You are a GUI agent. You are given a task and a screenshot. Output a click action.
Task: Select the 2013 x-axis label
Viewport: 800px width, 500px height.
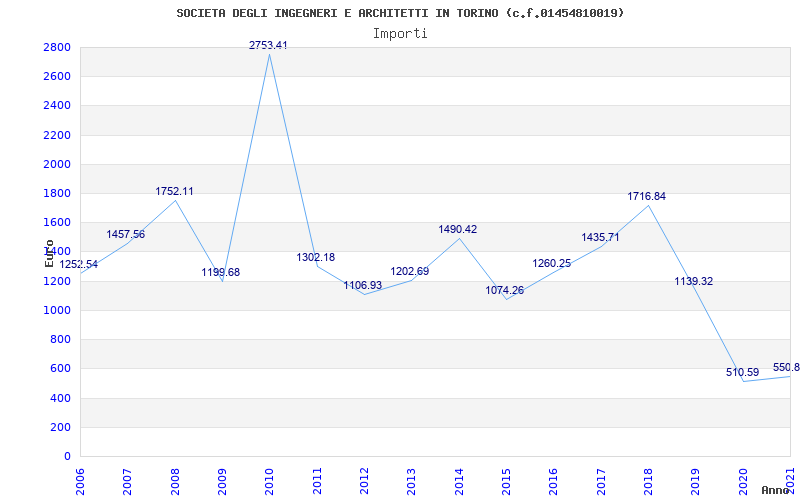pyautogui.click(x=412, y=481)
